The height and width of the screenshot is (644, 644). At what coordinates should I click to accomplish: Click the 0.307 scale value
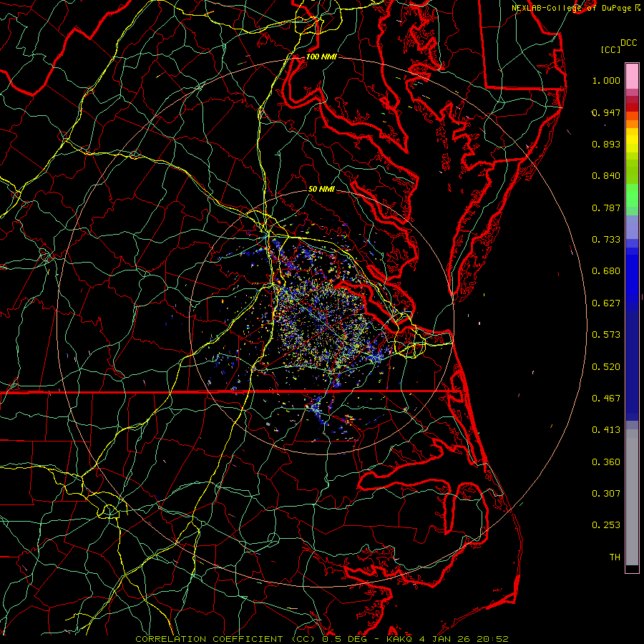point(606,493)
